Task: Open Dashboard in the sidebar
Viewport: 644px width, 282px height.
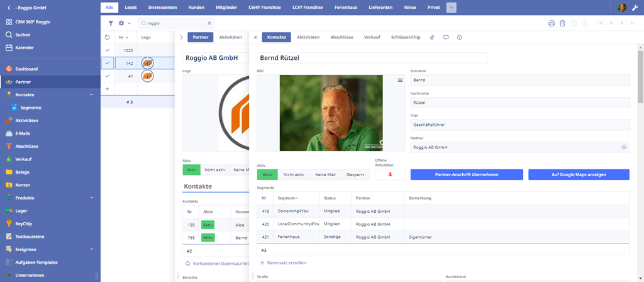Action: coord(26,69)
